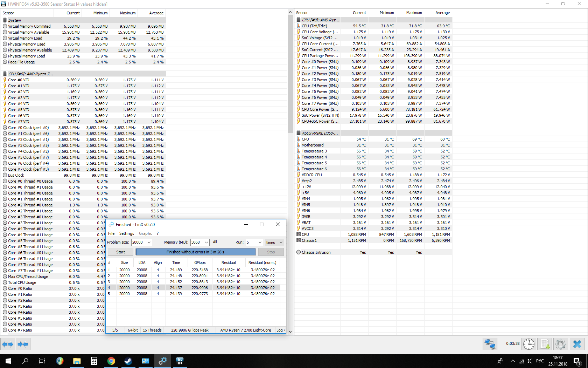
Task: Click the HWiNFO clock icon beside the timer
Action: pos(528,344)
